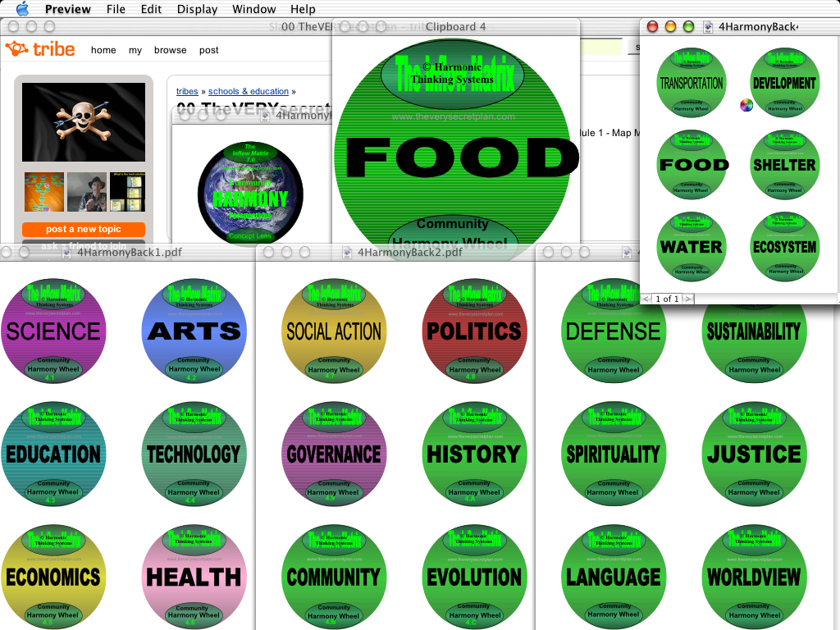Open the File menu
This screenshot has width=840, height=630.
pyautogui.click(x=116, y=9)
